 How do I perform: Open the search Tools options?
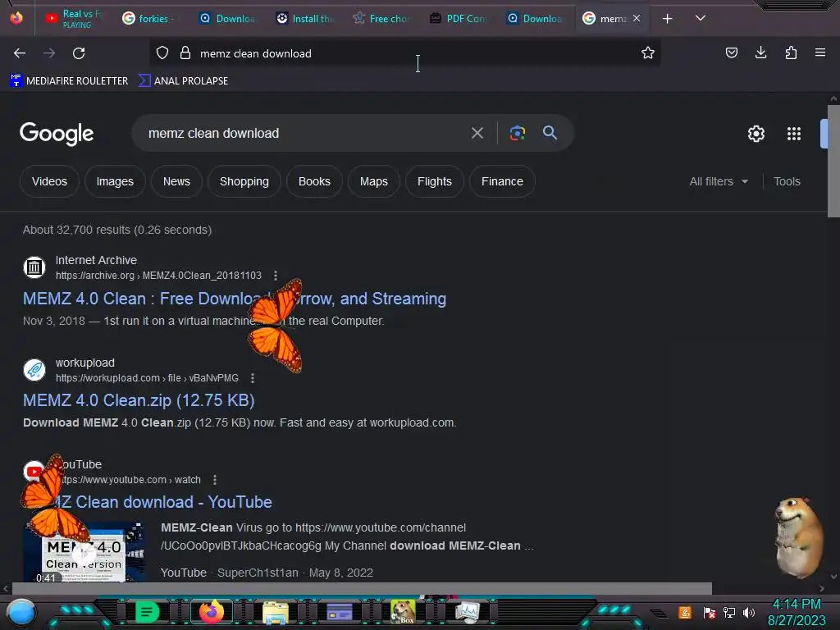787,181
